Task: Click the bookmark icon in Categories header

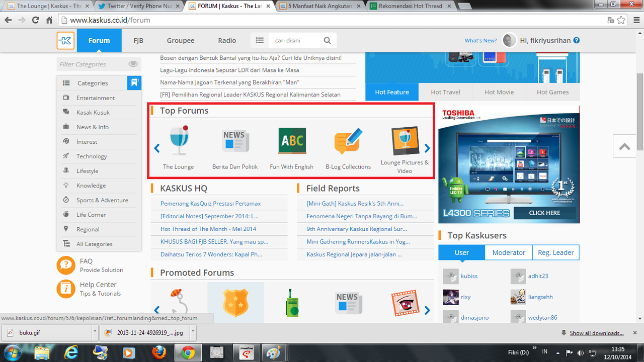Action: tap(134, 83)
